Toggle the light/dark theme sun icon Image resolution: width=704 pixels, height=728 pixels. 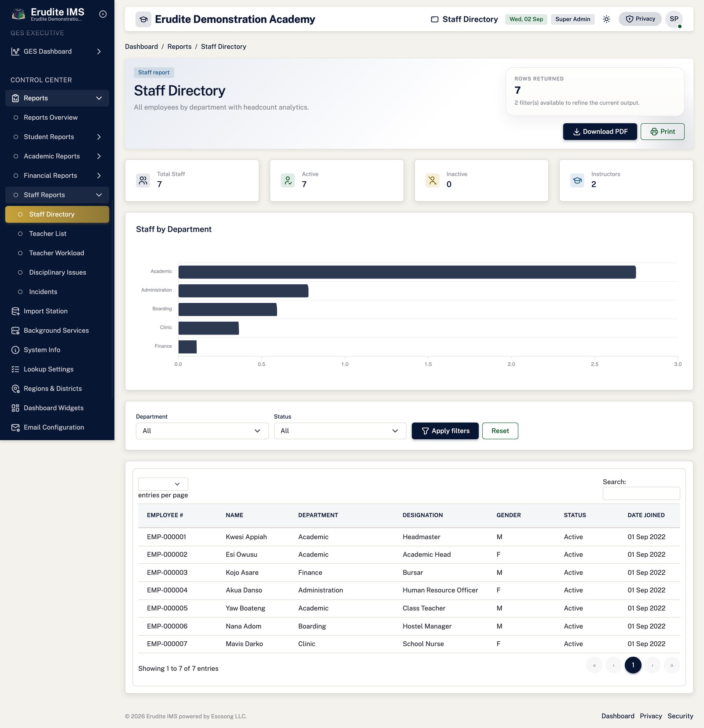tap(606, 19)
